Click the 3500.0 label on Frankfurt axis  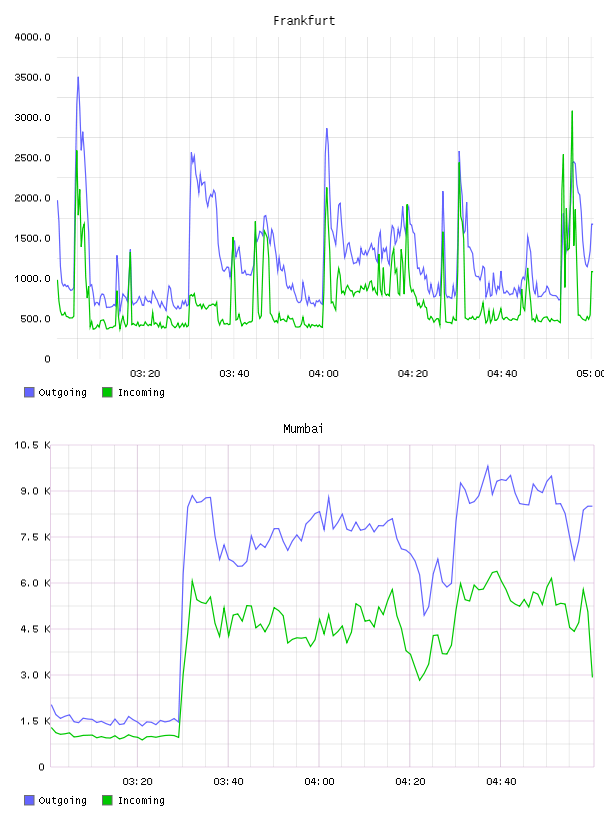point(32,78)
